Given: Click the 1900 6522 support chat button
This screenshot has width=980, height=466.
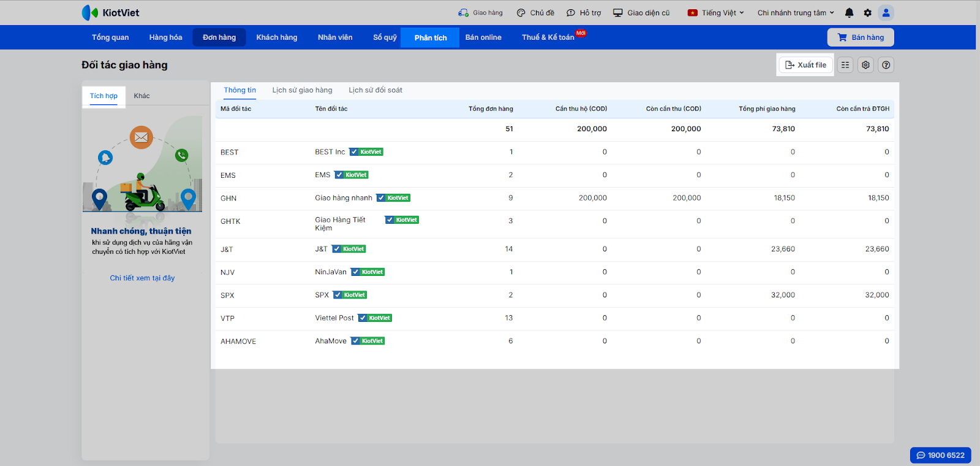Looking at the screenshot, I should pos(940,455).
